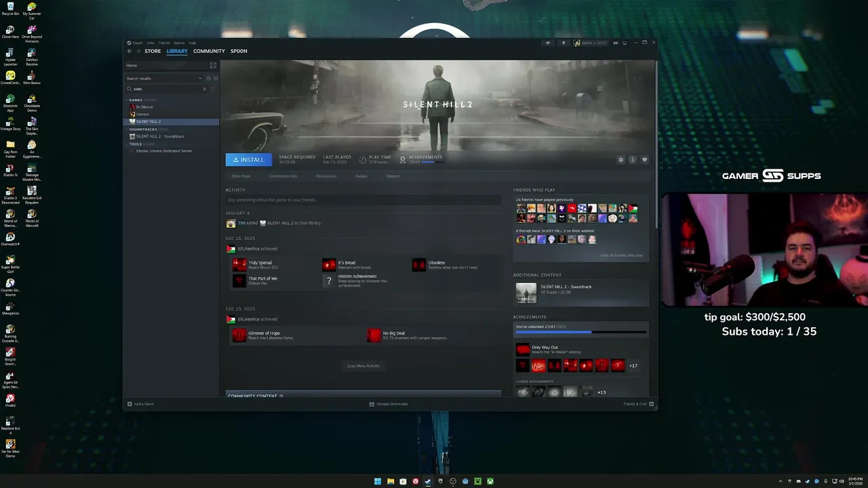868x488 pixels.
Task: Open the Steam menu
Action: 138,43
